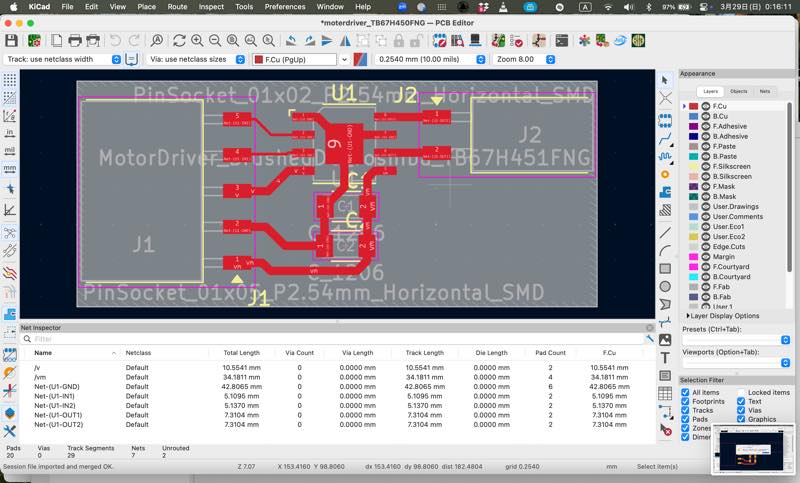The image size is (800, 483).
Task: Open the Route menu
Action: click(x=177, y=7)
